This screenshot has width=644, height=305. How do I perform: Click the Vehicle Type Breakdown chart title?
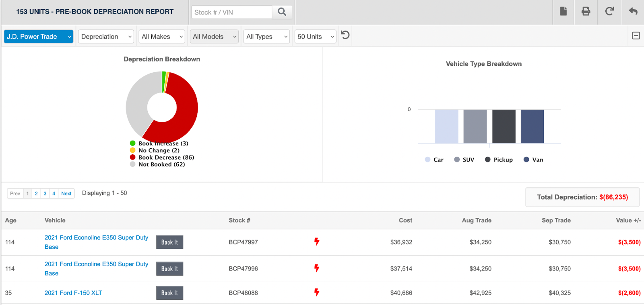[484, 64]
